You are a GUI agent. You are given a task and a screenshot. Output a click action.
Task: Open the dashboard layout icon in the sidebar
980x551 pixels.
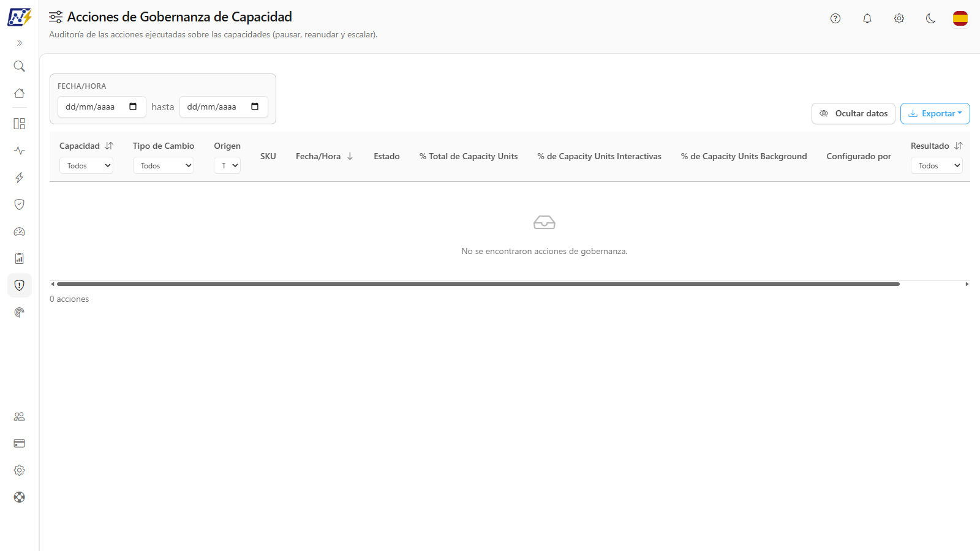pos(20,124)
